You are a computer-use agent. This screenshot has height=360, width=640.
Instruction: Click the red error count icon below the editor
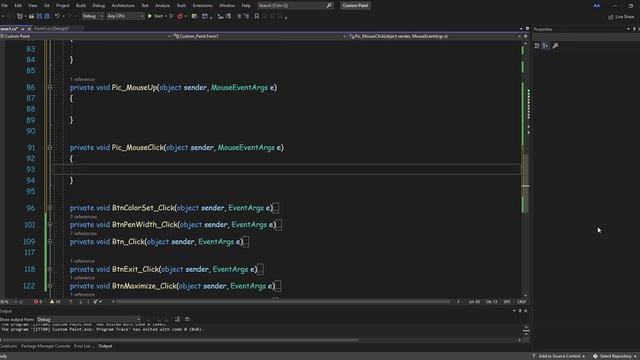pyautogui.click(x=36, y=302)
